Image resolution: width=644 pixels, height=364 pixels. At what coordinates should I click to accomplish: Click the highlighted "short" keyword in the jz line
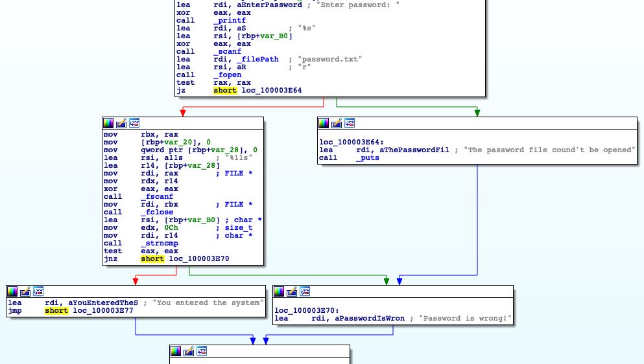(225, 91)
